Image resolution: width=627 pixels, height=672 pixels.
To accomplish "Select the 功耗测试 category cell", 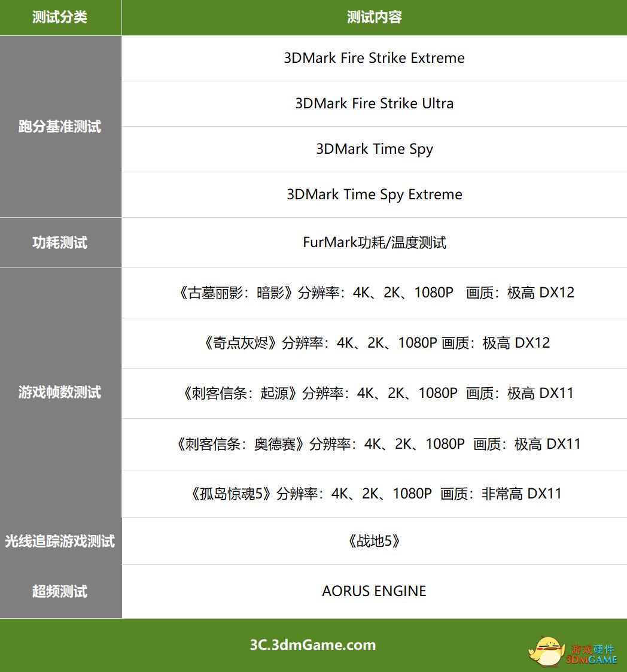I will pyautogui.click(x=60, y=242).
